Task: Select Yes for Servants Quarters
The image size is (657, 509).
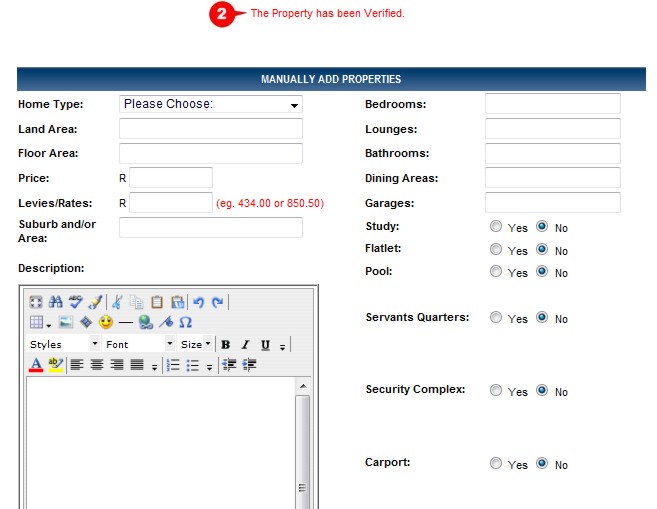Action: [x=496, y=317]
